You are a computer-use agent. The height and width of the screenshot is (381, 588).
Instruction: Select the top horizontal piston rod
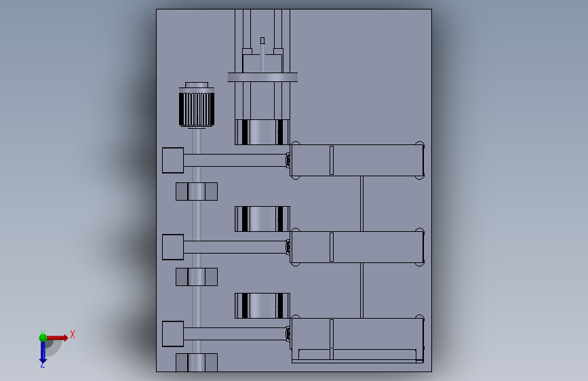(235, 160)
